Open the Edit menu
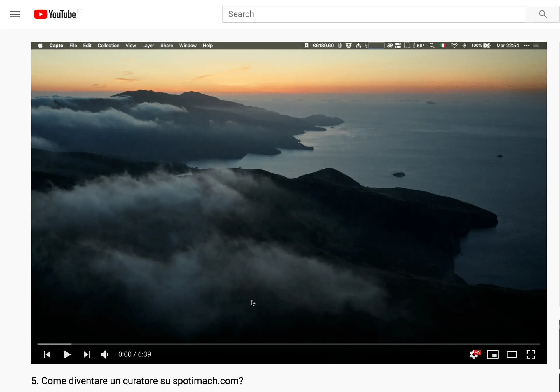This screenshot has width=560, height=392. pyautogui.click(x=87, y=45)
